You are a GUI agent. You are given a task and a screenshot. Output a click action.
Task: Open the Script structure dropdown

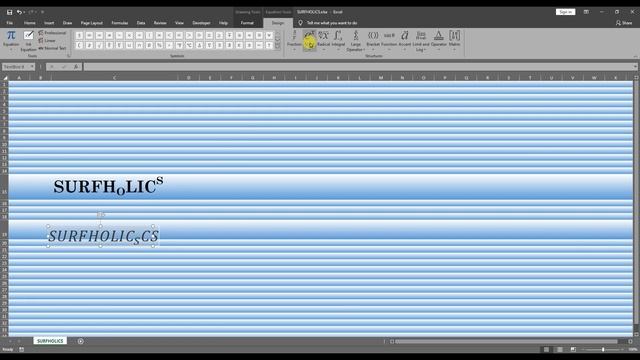click(309, 40)
